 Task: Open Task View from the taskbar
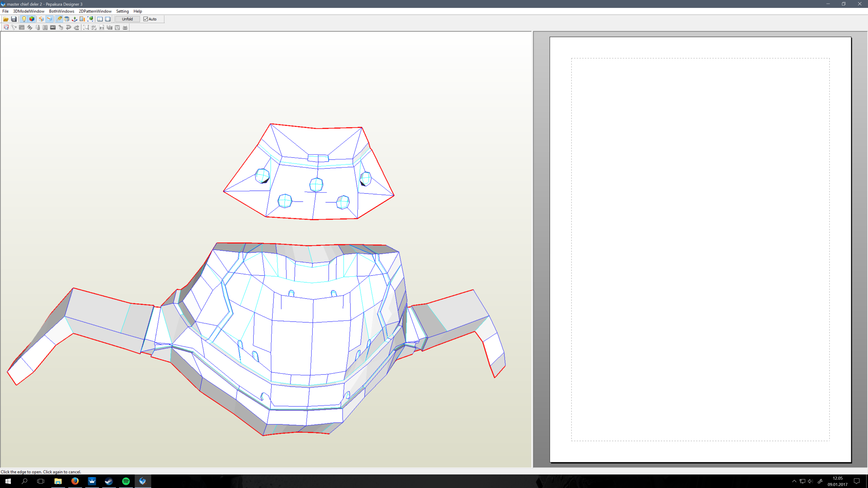click(41, 481)
